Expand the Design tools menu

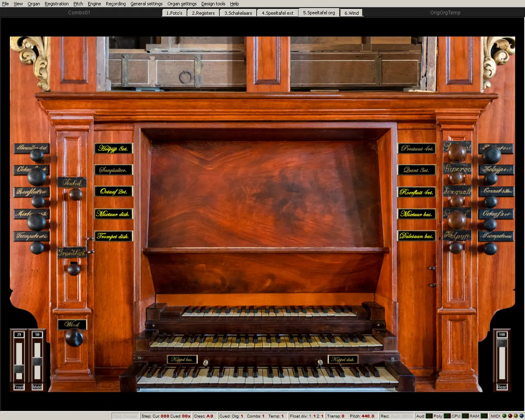pyautogui.click(x=213, y=4)
